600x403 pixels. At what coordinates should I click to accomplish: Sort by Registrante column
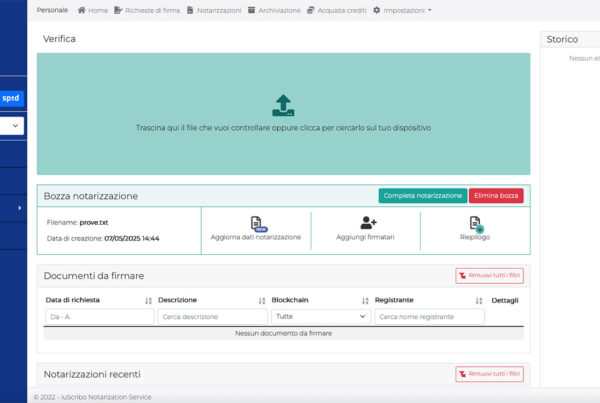pos(479,301)
